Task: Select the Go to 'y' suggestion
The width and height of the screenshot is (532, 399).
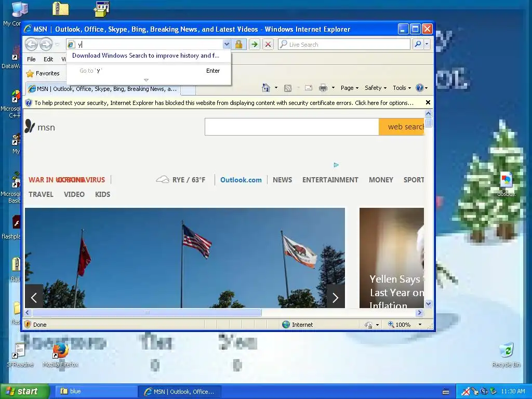Action: [149, 71]
